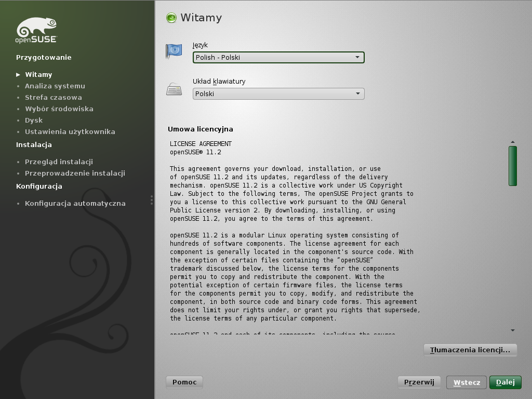Click the arrow marker next to Witamy step
532x399 pixels.
(x=18, y=75)
